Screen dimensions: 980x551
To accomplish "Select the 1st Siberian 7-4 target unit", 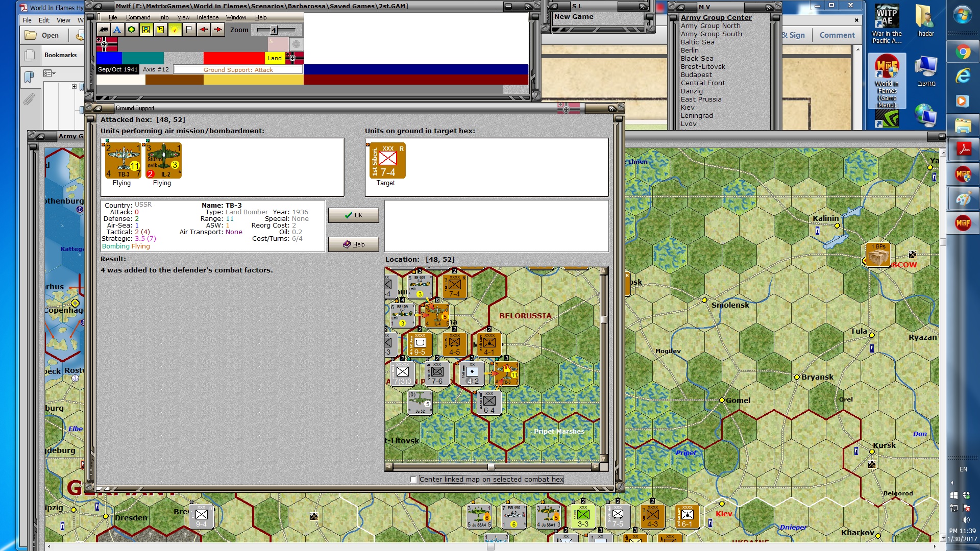I will tap(387, 160).
